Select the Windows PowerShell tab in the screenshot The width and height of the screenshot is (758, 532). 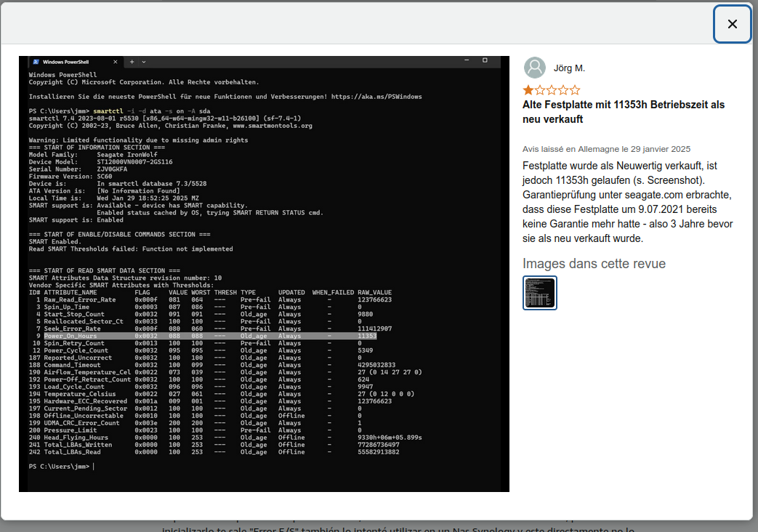(x=75, y=62)
